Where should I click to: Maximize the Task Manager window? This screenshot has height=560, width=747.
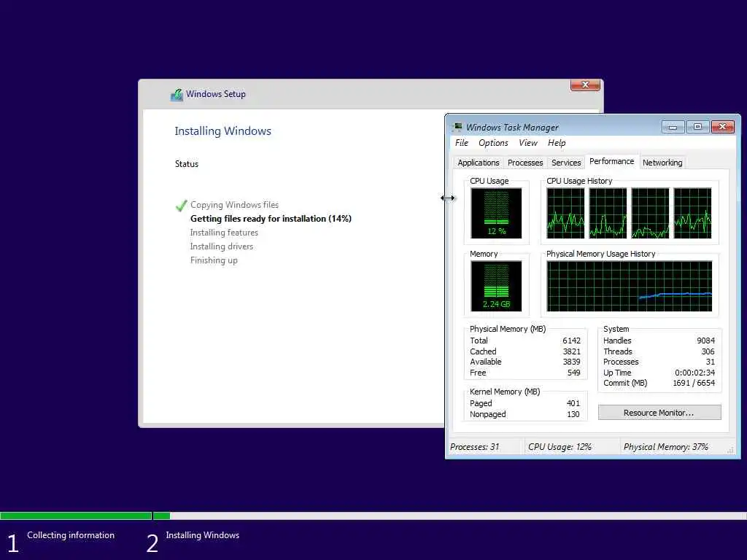click(x=697, y=127)
